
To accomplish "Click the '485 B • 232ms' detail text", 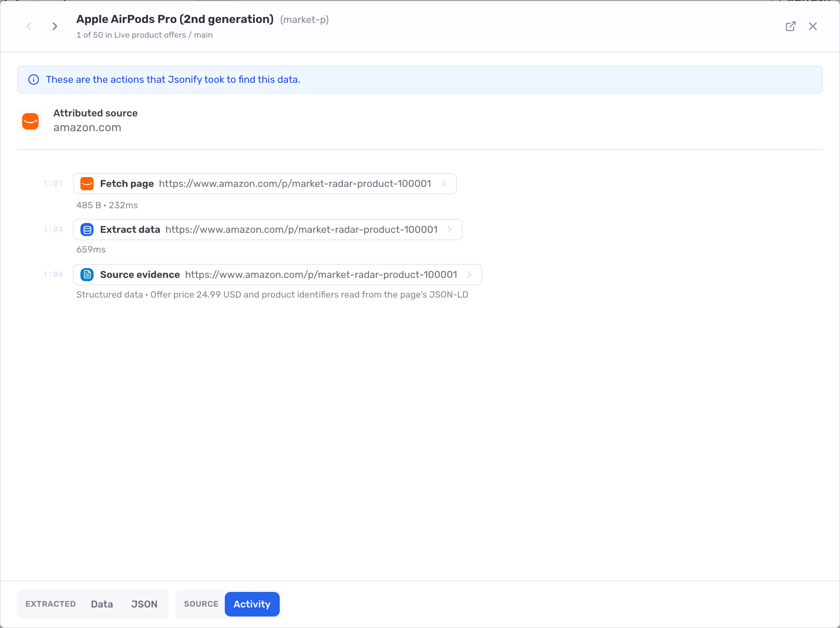I will [x=107, y=205].
